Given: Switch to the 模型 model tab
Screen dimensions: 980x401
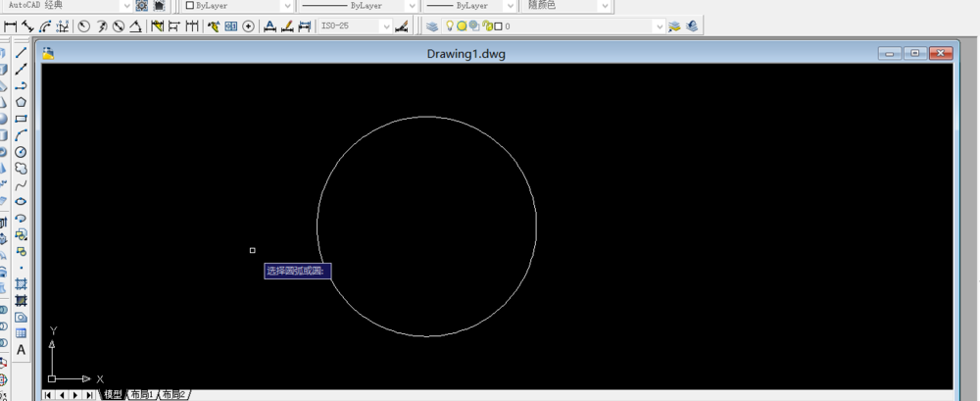Looking at the screenshot, I should 113,395.
